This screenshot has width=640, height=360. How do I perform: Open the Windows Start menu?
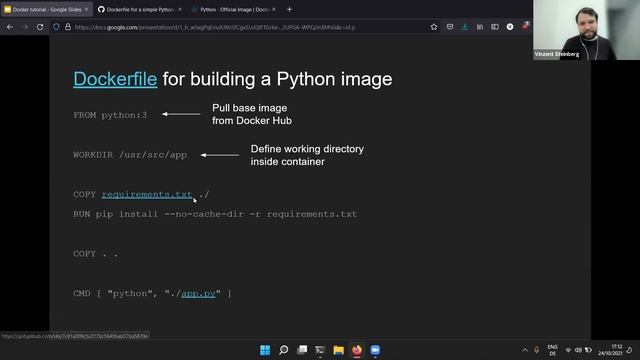265,350
